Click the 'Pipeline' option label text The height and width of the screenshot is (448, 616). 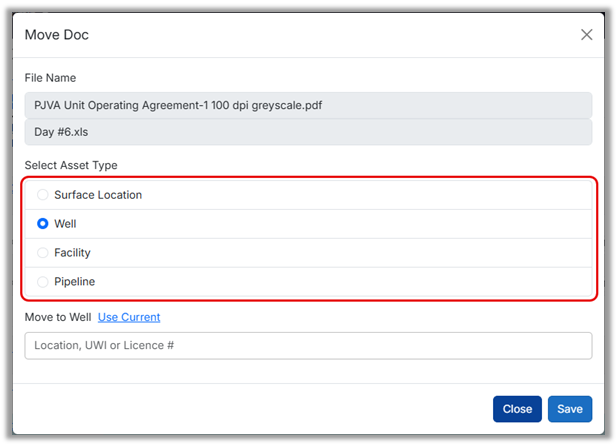point(74,282)
